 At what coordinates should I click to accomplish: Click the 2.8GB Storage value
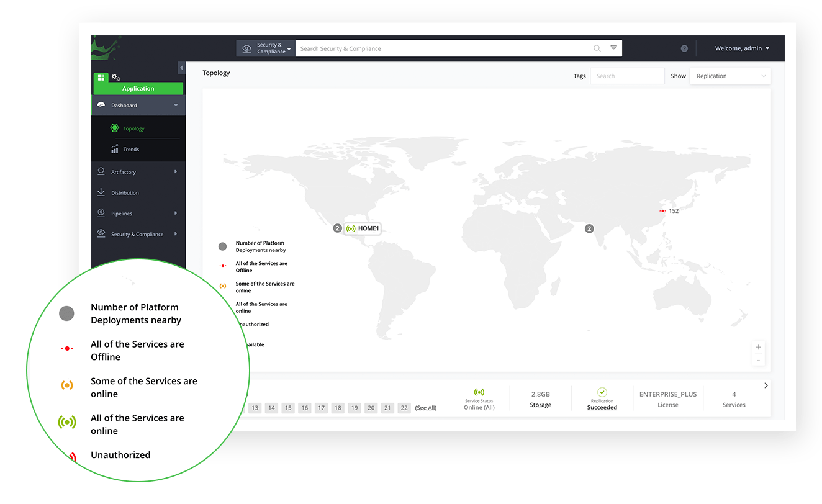click(540, 394)
